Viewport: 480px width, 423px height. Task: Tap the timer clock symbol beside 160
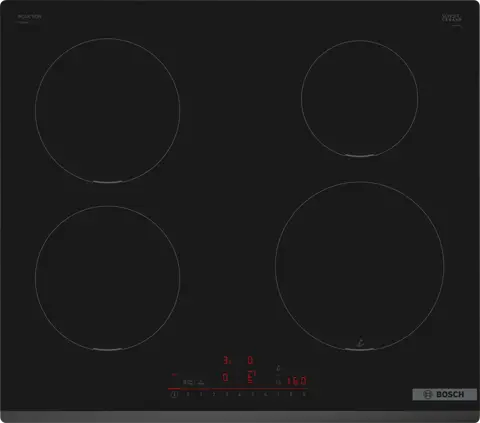pos(279,382)
